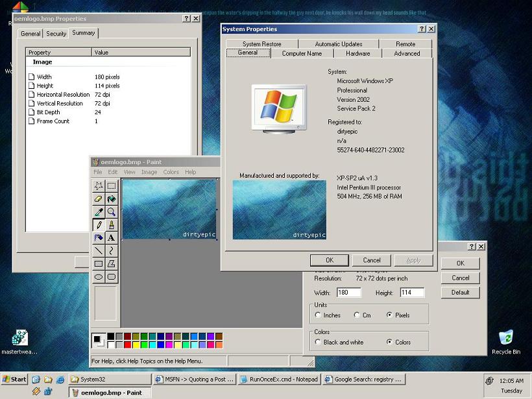This screenshot has height=399, width=532.
Task: Click Cancel in the Attributes dialog
Action: 460,278
